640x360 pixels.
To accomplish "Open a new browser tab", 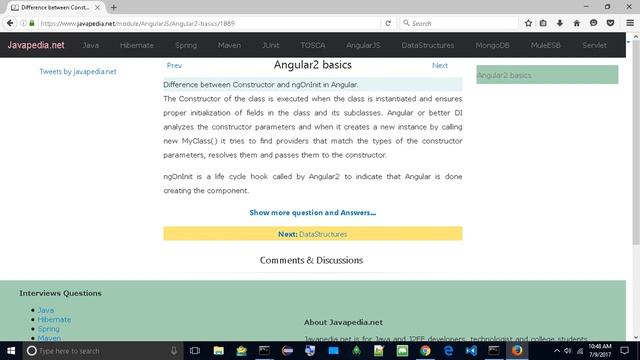I will 113,7.
